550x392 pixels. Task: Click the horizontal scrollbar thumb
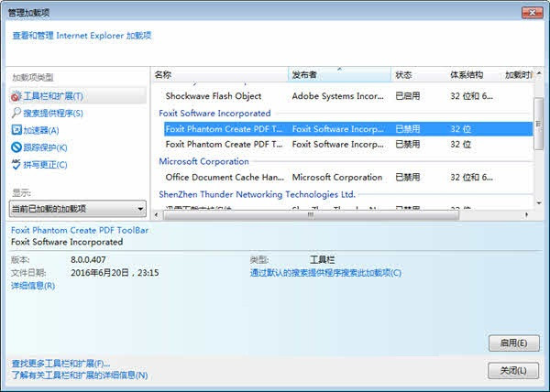coord(311,214)
